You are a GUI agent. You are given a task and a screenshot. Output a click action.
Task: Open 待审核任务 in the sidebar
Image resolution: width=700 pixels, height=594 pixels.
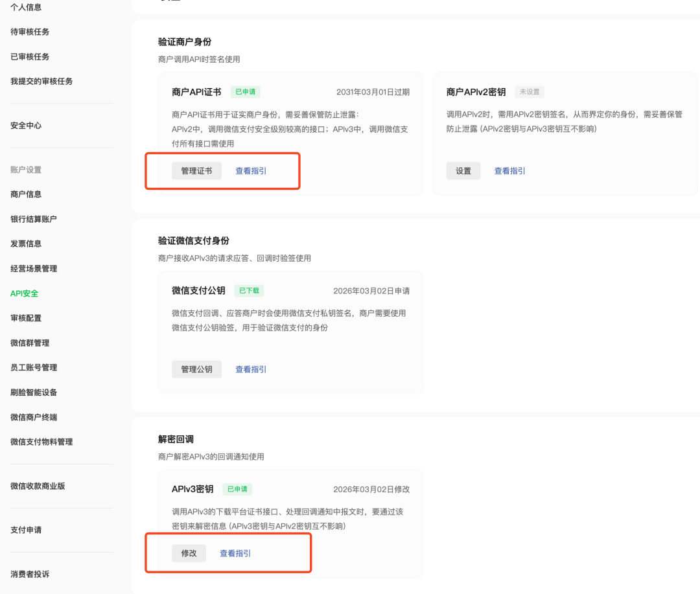coord(30,32)
